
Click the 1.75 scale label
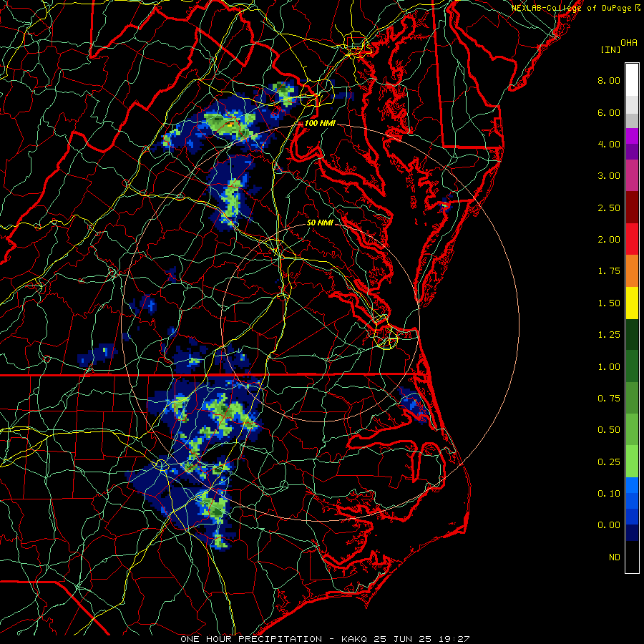point(609,271)
